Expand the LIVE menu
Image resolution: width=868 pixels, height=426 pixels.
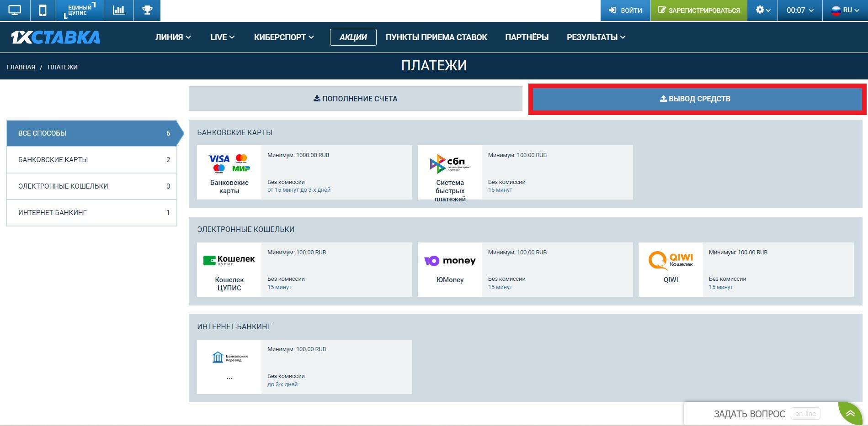(223, 37)
